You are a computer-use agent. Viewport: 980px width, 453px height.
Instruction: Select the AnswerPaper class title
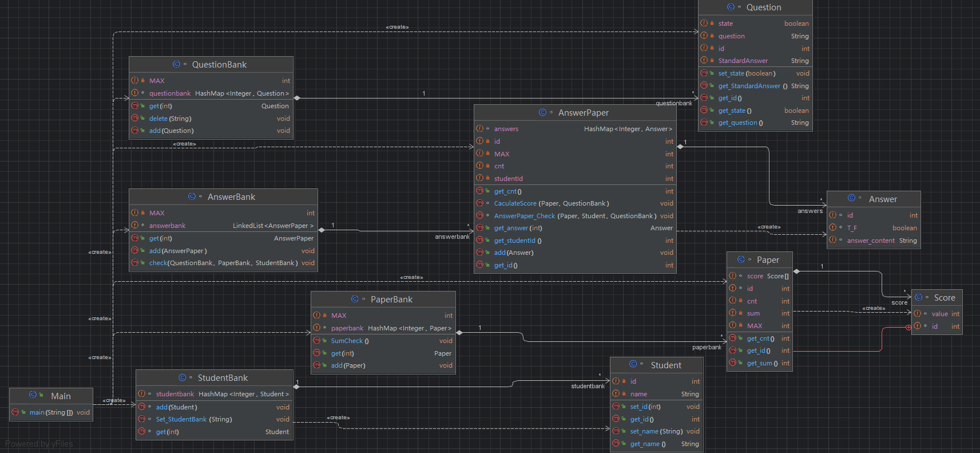[584, 113]
